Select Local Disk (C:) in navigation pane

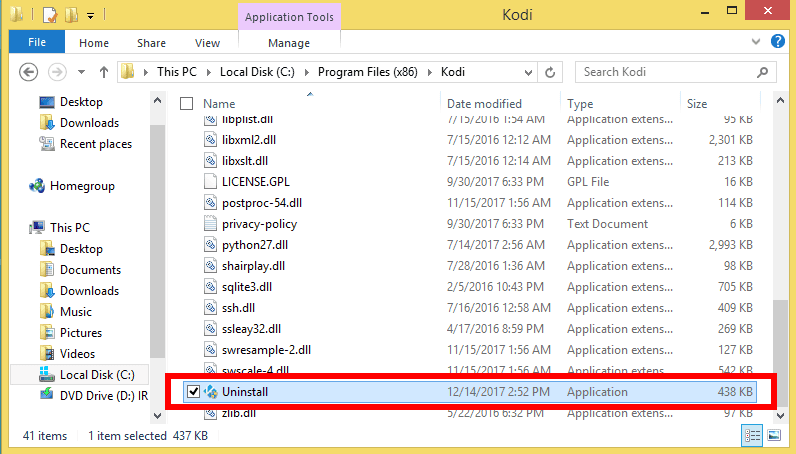pyautogui.click(x=97, y=375)
